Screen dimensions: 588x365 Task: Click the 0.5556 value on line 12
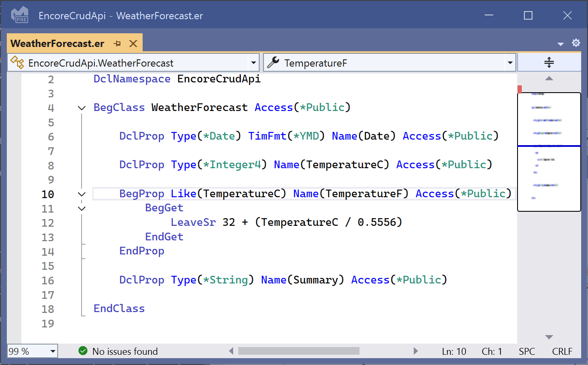point(377,222)
